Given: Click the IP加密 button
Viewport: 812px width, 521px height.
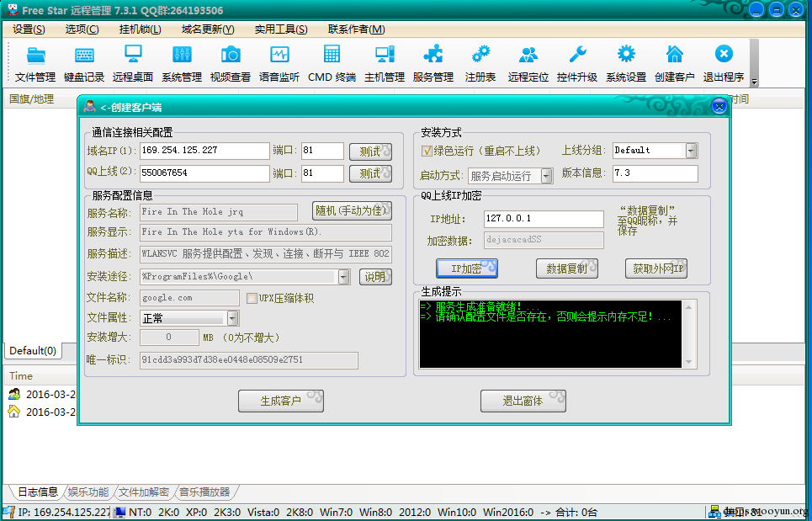Looking at the screenshot, I should [467, 268].
